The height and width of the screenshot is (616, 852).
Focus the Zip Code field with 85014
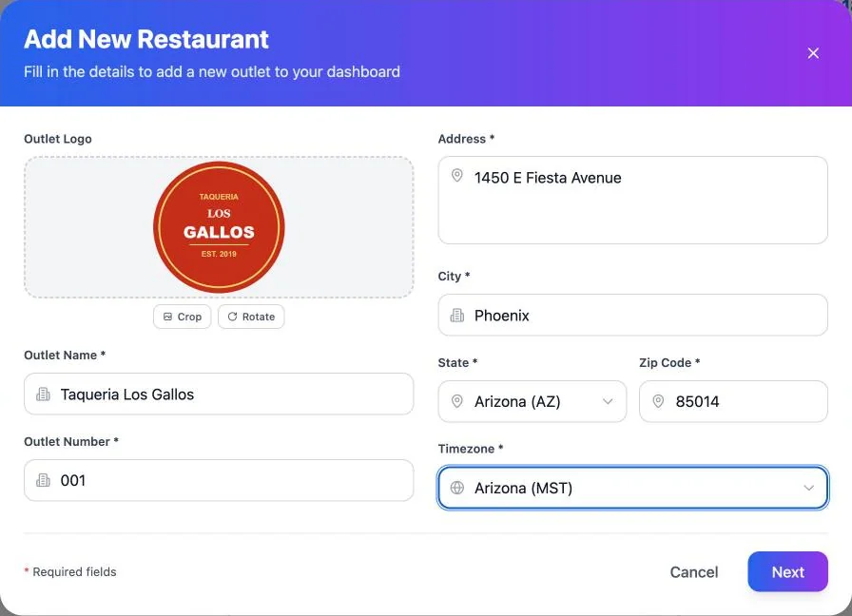[733, 401]
